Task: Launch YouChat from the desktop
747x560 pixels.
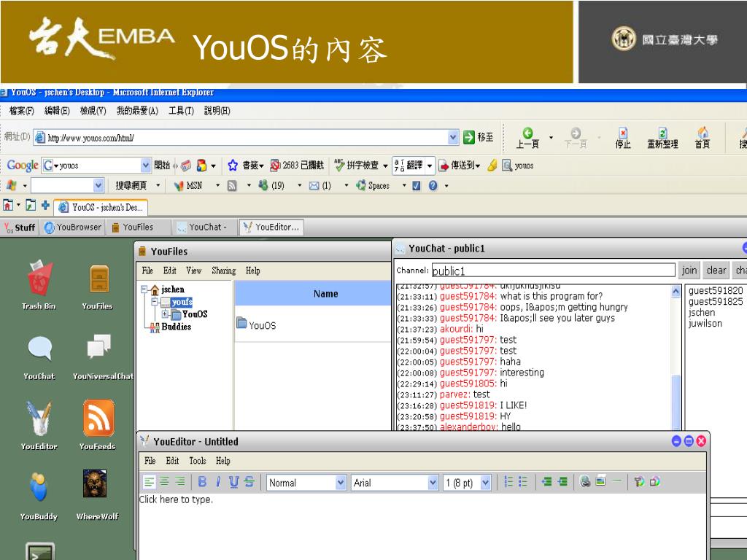Action: (x=39, y=357)
